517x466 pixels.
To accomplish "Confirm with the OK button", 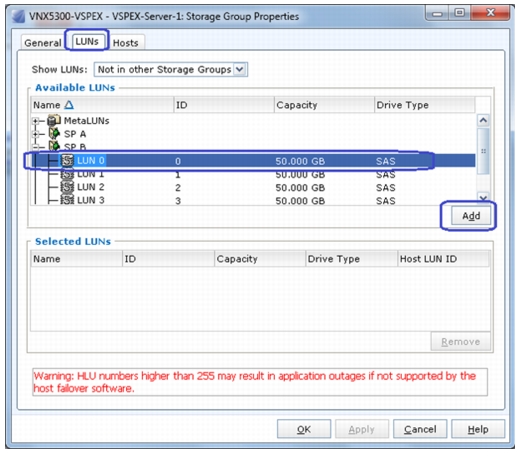I will pyautogui.click(x=304, y=429).
